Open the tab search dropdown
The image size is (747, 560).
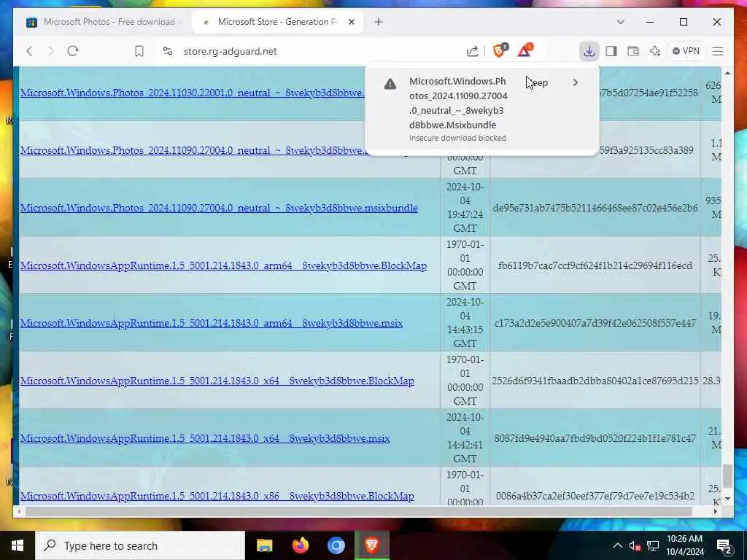pyautogui.click(x=620, y=22)
